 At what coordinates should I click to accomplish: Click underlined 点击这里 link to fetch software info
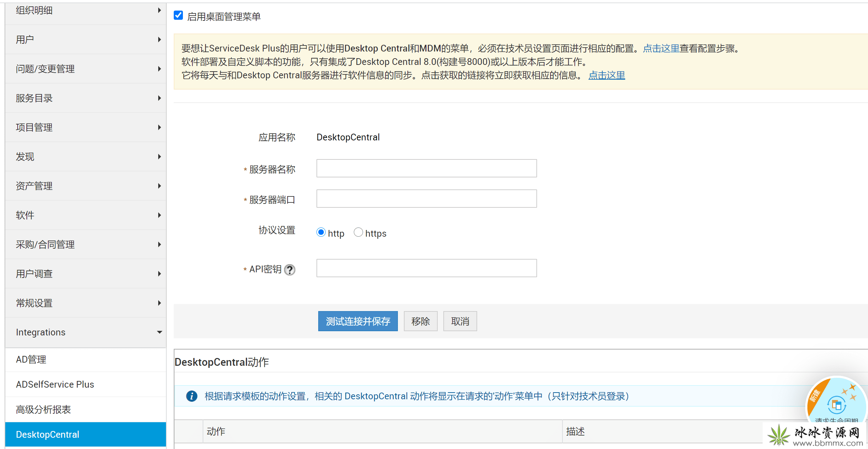607,75
